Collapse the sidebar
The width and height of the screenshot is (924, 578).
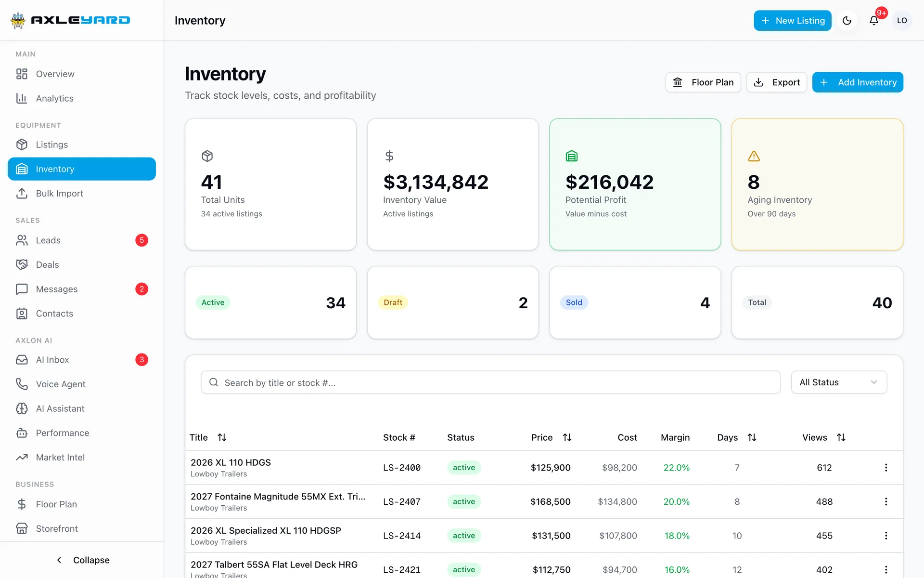(x=82, y=560)
